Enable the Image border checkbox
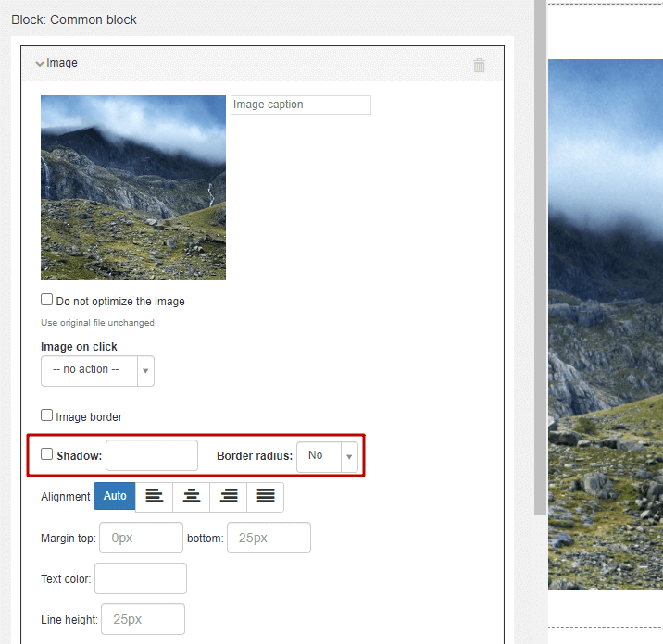Screen dimensions: 663x644 coord(46,415)
